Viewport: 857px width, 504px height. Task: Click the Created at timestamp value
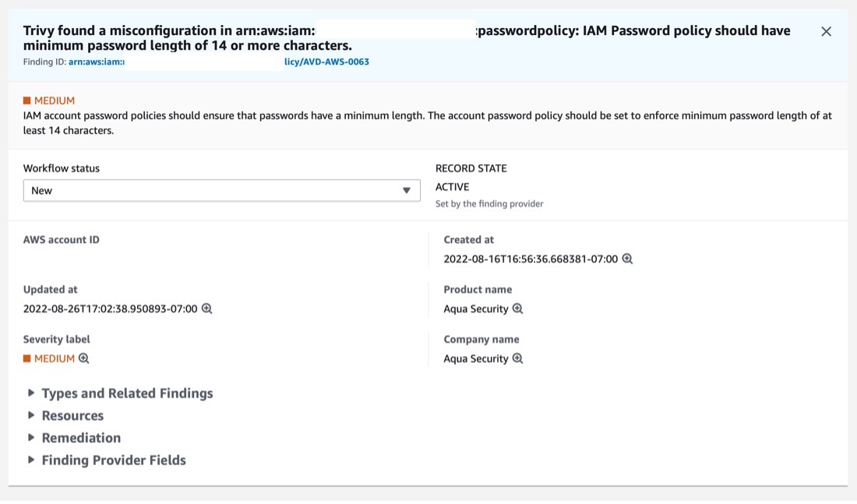(x=531, y=259)
